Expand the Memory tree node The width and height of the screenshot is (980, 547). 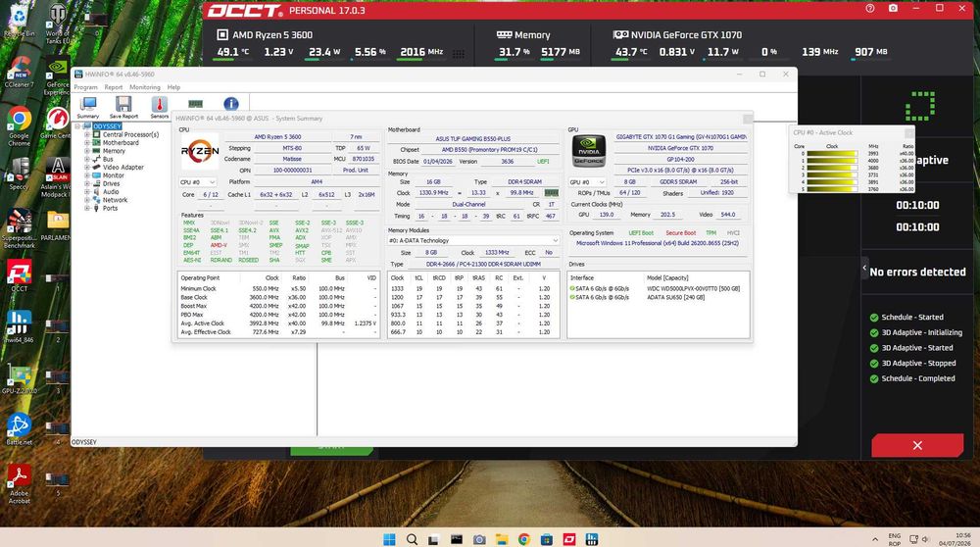87,151
